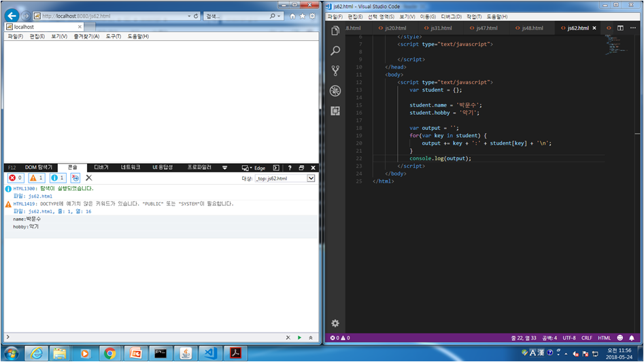
Task: Run the console command with play button
Action: [x=299, y=338]
